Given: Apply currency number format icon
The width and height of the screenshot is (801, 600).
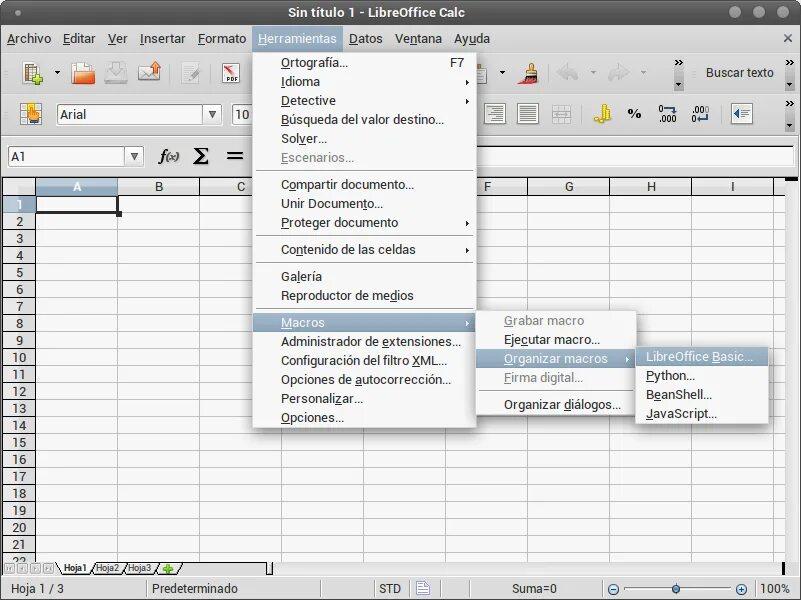Looking at the screenshot, I should (602, 113).
